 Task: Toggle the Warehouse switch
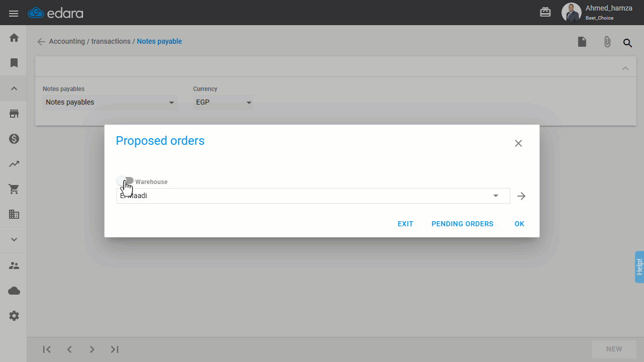click(x=125, y=181)
